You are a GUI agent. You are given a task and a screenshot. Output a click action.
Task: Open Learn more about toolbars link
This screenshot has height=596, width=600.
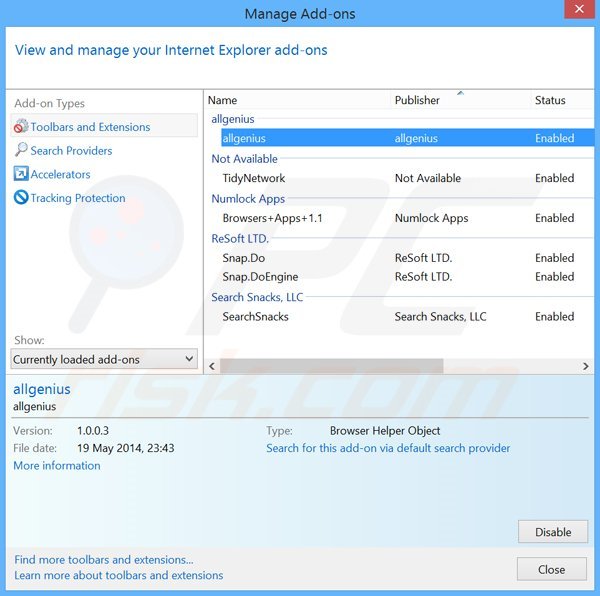(119, 575)
